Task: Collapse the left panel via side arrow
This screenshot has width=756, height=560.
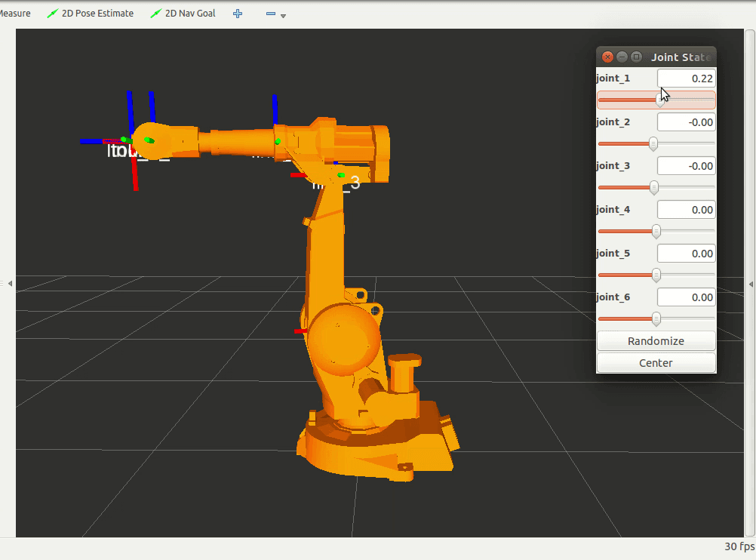Action: [10, 284]
